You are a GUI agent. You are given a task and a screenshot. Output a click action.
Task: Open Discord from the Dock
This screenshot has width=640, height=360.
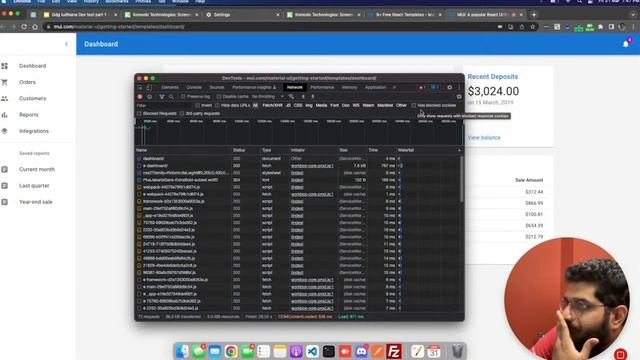(x=361, y=351)
